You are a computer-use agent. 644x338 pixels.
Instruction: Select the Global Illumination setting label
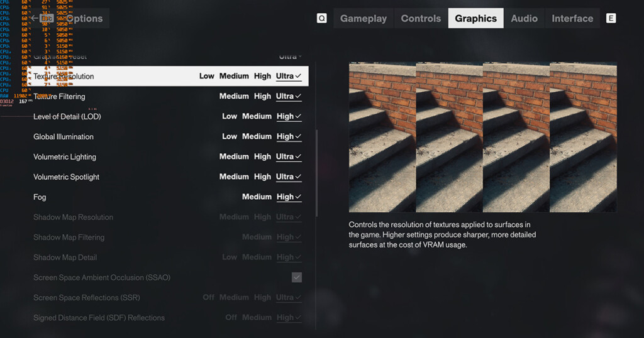64,136
